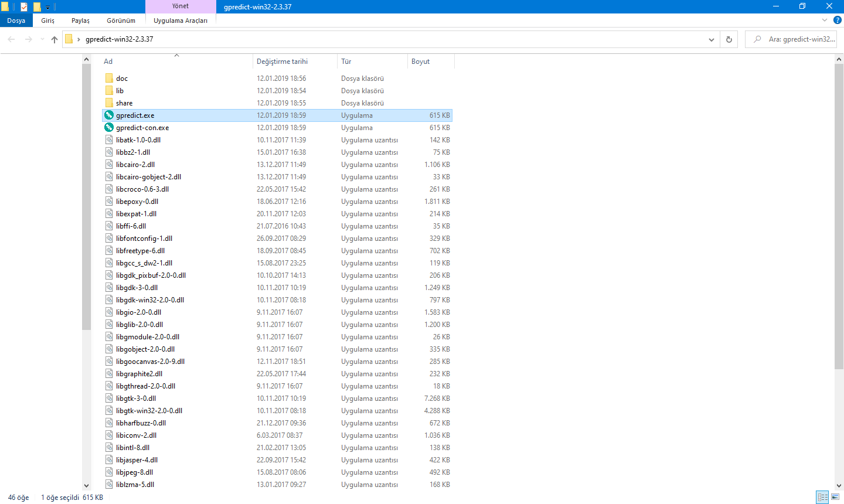The width and height of the screenshot is (844, 504).
Task: Click the search magnifier icon
Action: (x=757, y=39)
